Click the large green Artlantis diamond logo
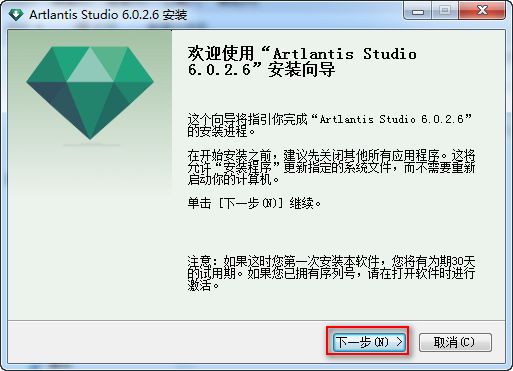The height and width of the screenshot is (371, 513). tap(90, 93)
